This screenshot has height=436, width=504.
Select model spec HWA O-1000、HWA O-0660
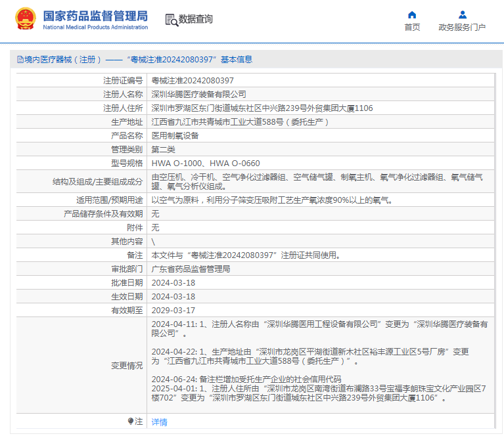[206, 163]
